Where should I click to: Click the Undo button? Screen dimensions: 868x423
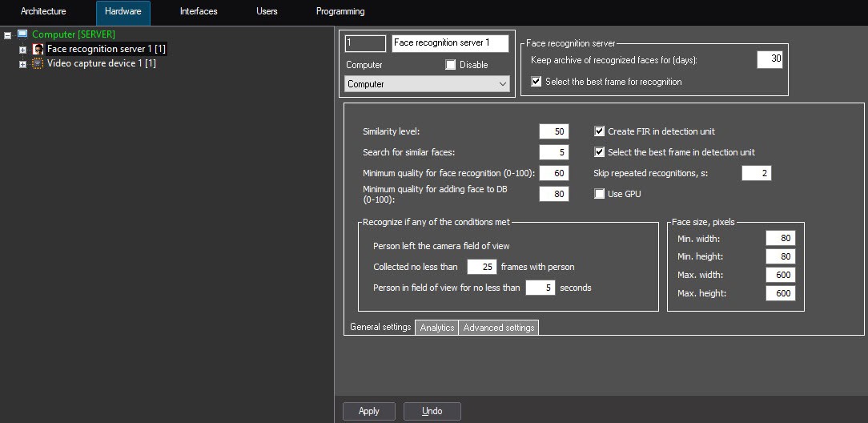(432, 411)
